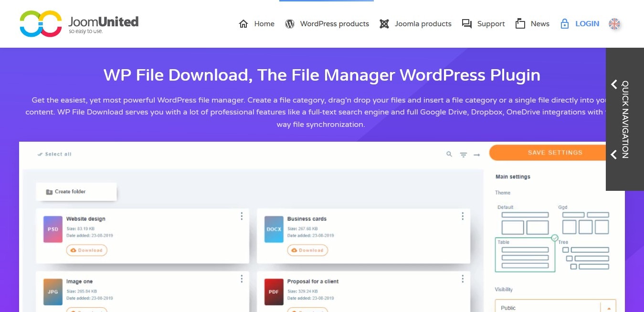Viewport: 644px width, 312px height.
Task: Click the JoomUnited logo
Action: 79,24
